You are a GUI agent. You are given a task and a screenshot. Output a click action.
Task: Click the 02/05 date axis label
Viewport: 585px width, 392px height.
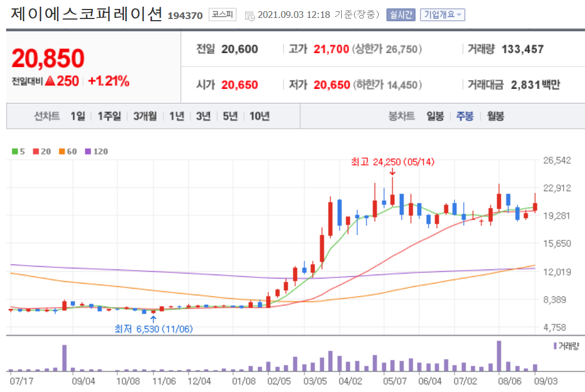[279, 381]
